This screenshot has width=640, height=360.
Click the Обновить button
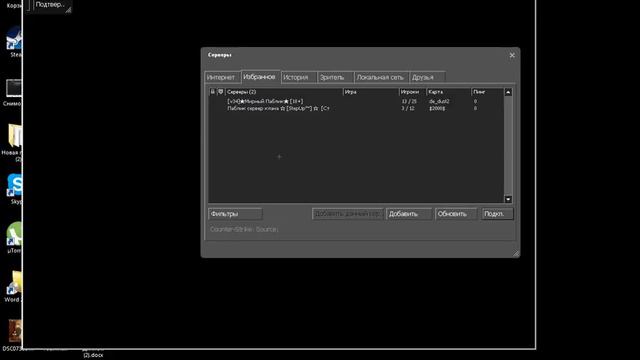coord(456,214)
